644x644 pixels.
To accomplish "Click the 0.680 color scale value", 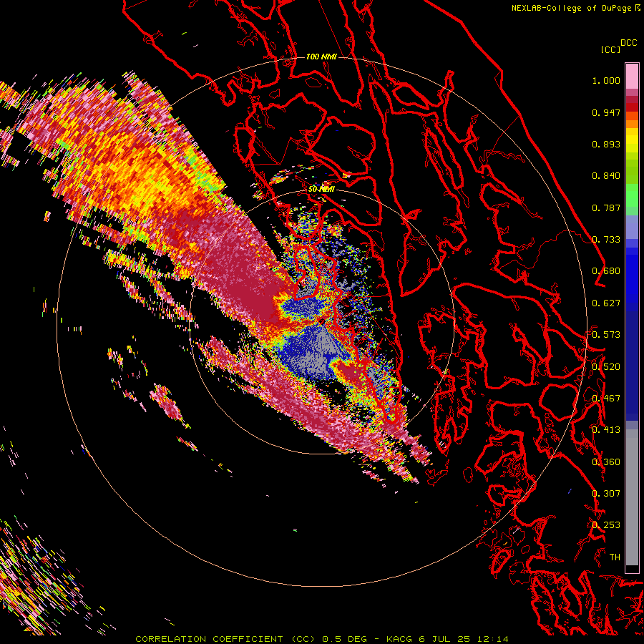I will pyautogui.click(x=606, y=271).
